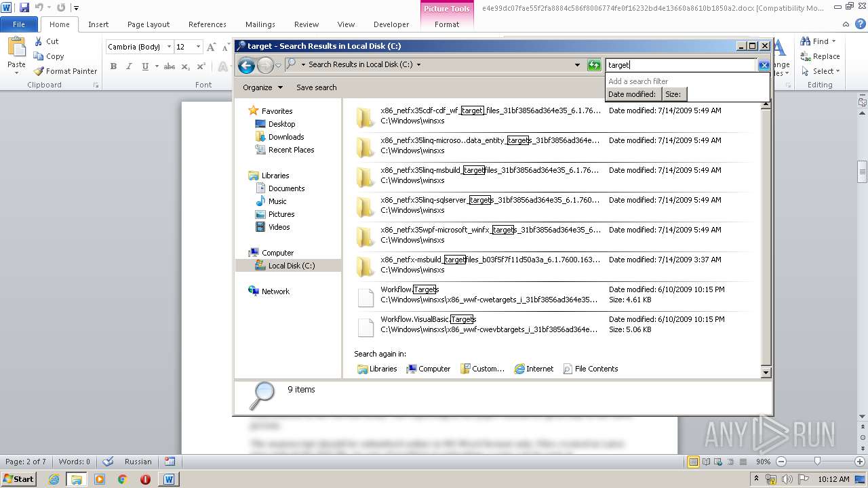Click the spell check icon in Word status bar
This screenshot has width=868, height=488.
point(108,462)
